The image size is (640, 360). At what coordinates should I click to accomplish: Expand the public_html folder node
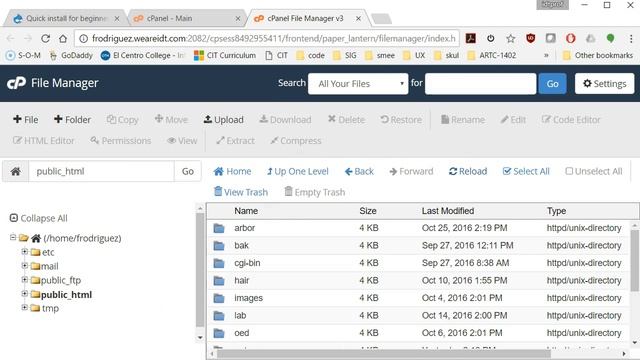click(x=24, y=293)
